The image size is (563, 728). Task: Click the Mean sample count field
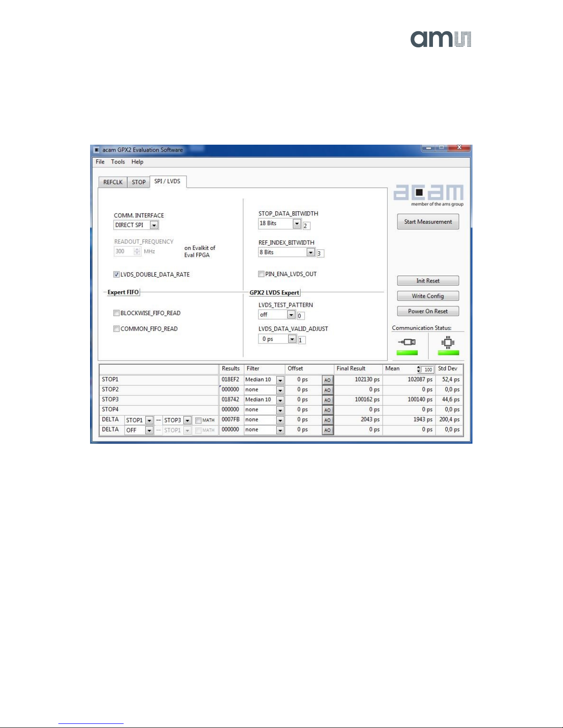click(427, 369)
